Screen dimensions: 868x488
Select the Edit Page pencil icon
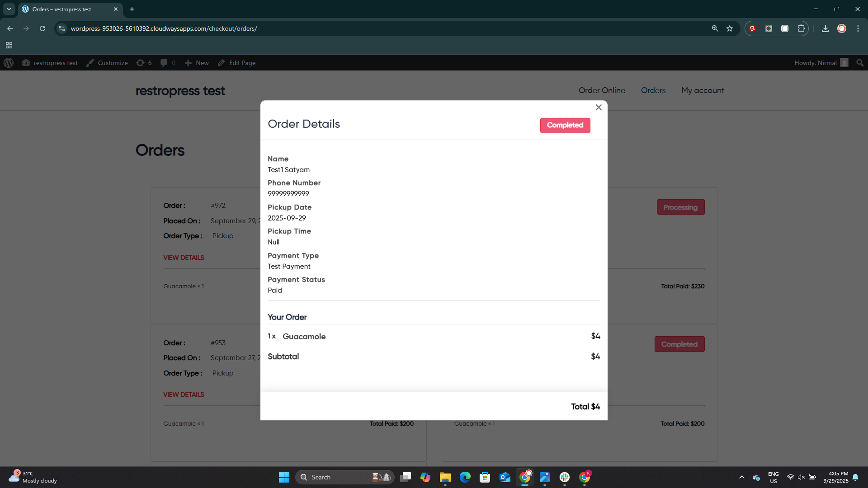click(x=221, y=63)
